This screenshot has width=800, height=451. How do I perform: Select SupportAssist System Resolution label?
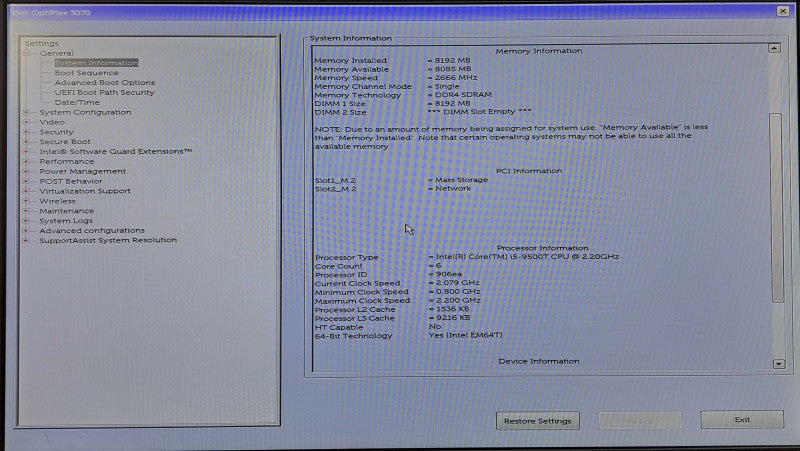[x=108, y=240]
